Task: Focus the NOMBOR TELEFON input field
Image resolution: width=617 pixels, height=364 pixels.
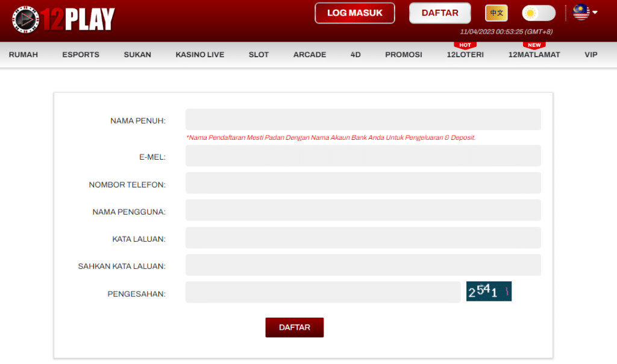Action: pyautogui.click(x=363, y=183)
